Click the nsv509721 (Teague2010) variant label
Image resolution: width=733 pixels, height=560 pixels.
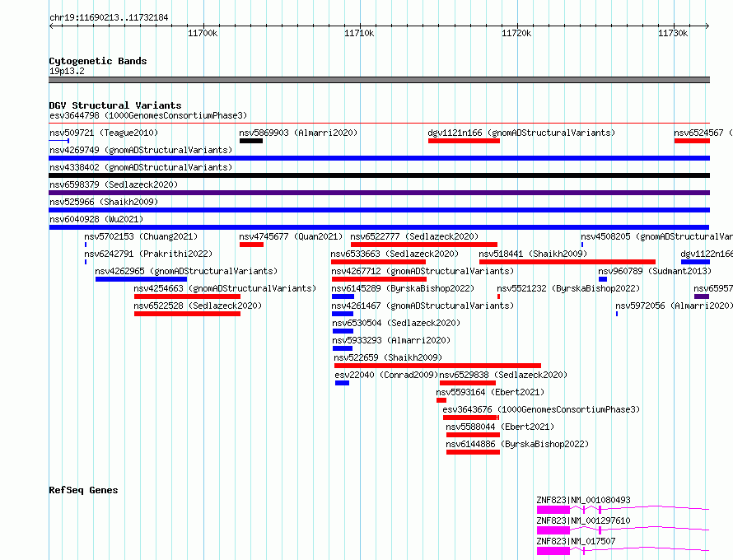pyautogui.click(x=104, y=133)
